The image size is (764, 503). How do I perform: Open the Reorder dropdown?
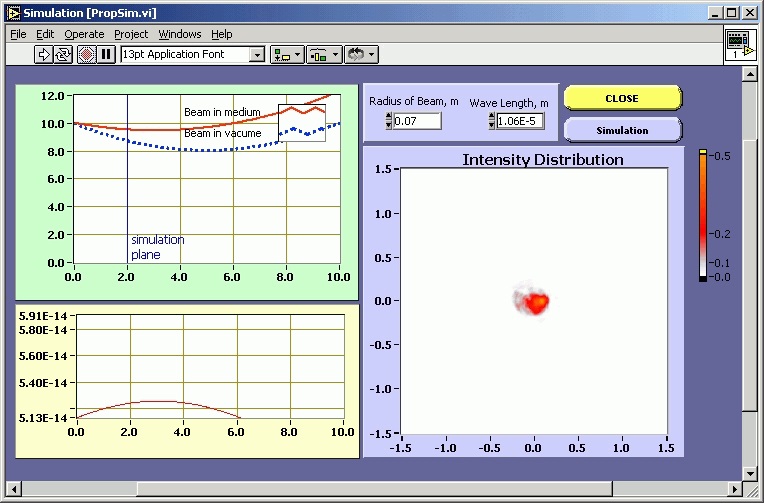[x=361, y=54]
